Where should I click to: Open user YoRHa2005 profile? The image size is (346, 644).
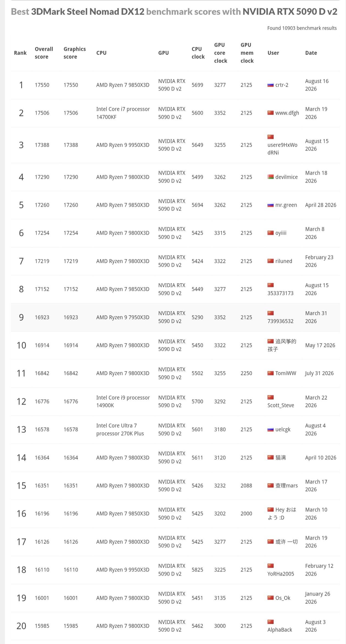coord(281,574)
